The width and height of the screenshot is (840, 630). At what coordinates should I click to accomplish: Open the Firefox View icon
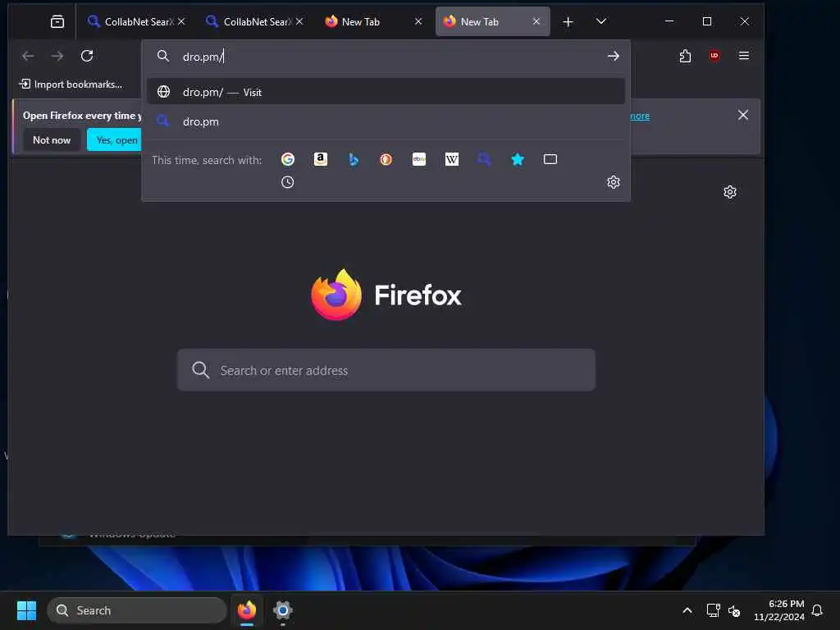57,21
